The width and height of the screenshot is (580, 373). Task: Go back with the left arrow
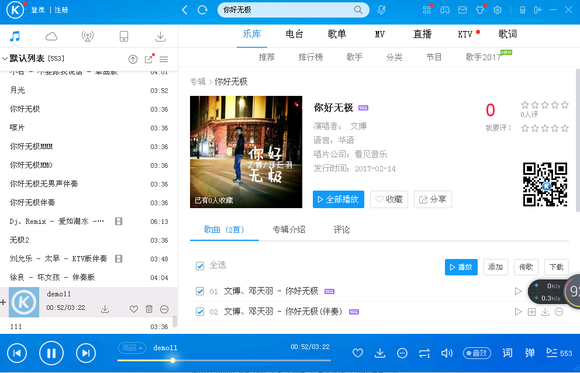185,10
